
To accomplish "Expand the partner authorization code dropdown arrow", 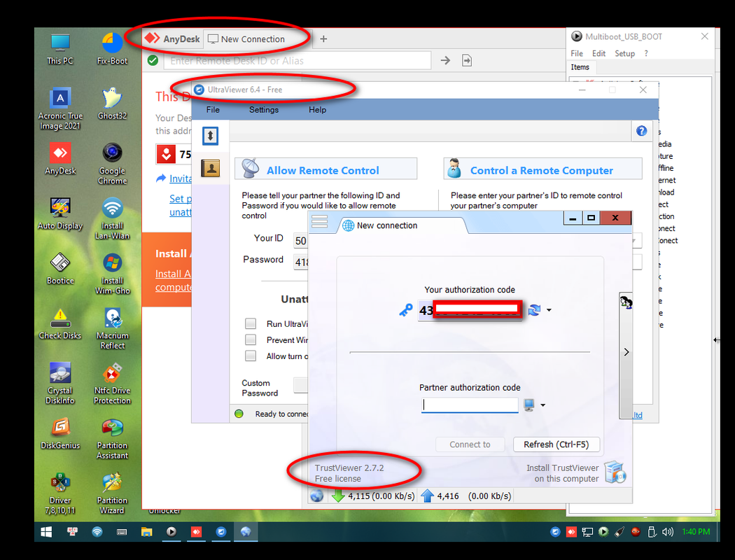I will point(542,405).
